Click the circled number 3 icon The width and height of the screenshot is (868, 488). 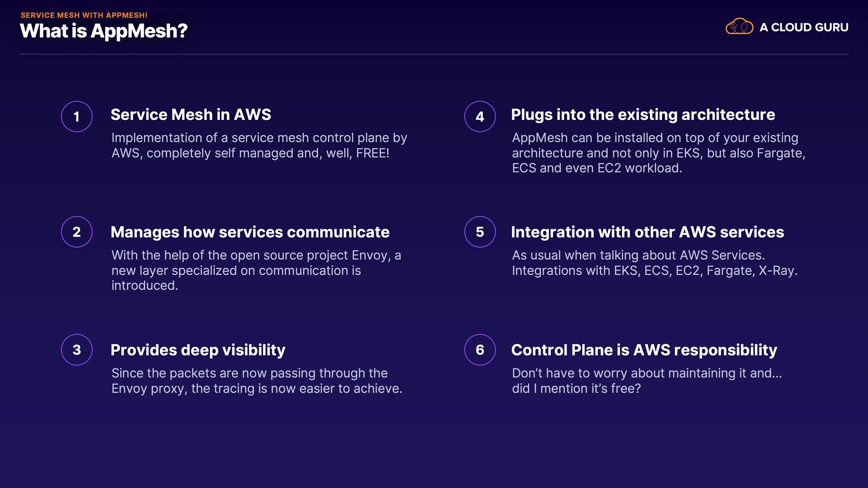pos(77,350)
